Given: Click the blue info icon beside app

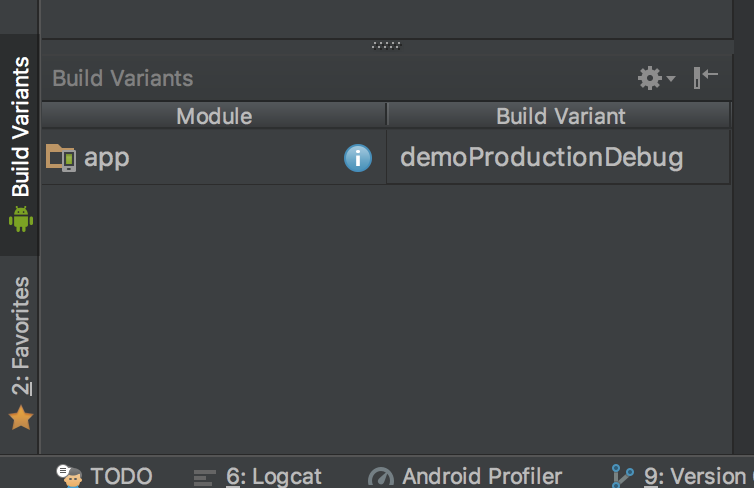Looking at the screenshot, I should pyautogui.click(x=358, y=157).
